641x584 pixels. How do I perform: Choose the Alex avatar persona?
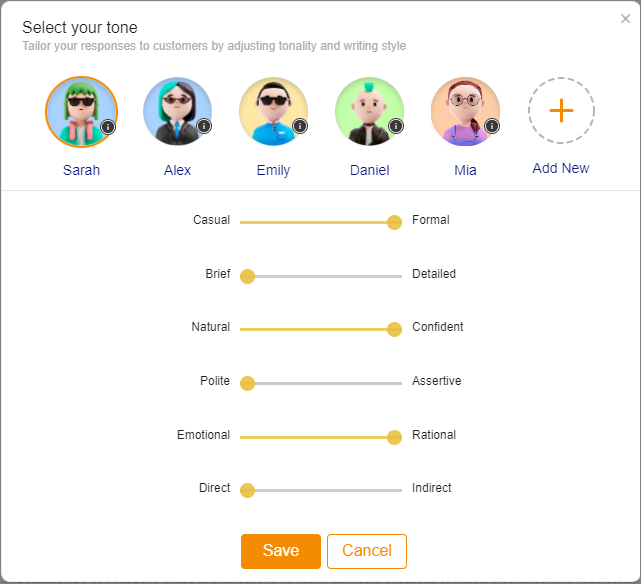click(177, 111)
